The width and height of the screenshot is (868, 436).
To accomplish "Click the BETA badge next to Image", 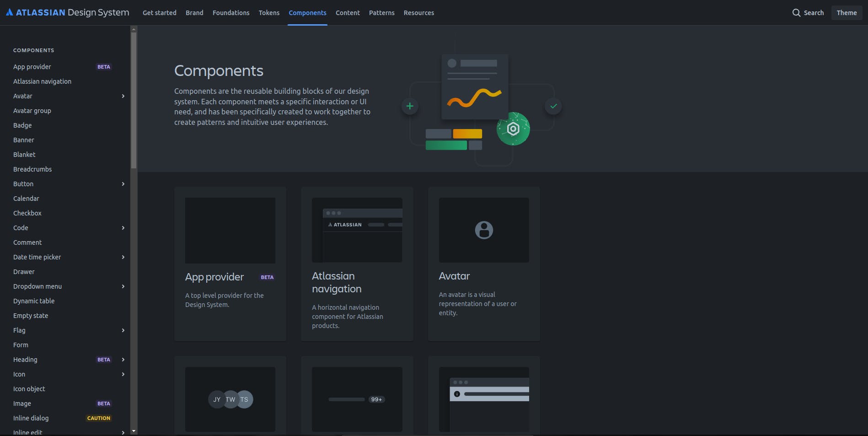I will tap(104, 404).
